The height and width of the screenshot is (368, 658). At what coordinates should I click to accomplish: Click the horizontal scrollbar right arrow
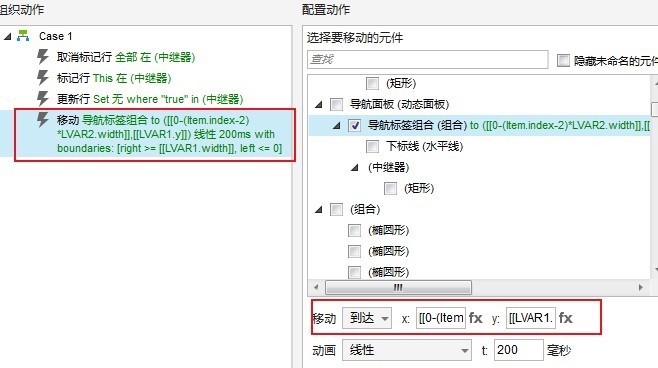click(x=640, y=287)
